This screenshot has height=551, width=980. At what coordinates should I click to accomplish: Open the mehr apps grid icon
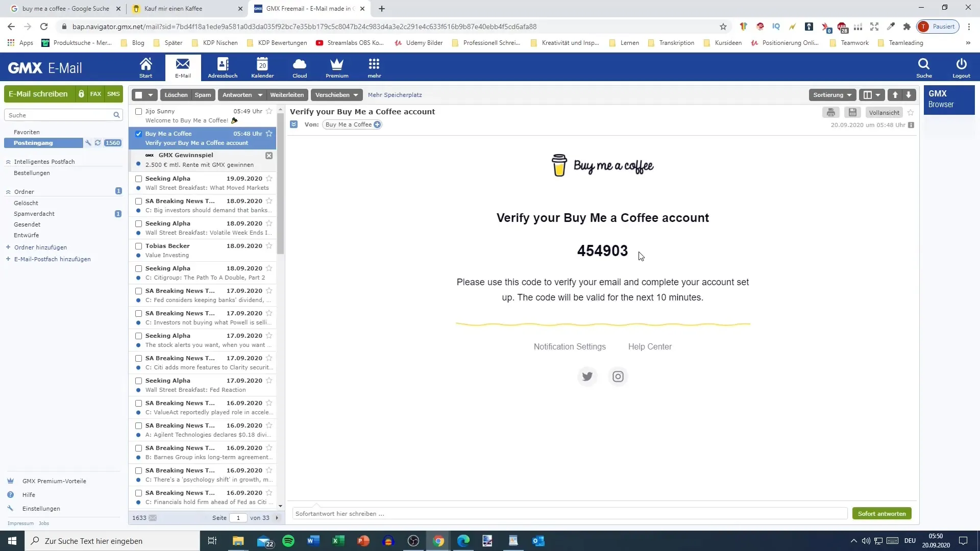click(374, 67)
